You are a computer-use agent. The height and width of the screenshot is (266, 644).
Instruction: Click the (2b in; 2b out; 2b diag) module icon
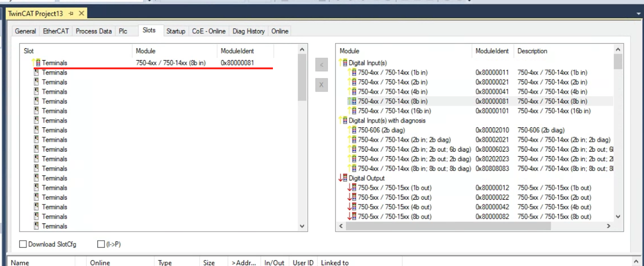(352, 159)
